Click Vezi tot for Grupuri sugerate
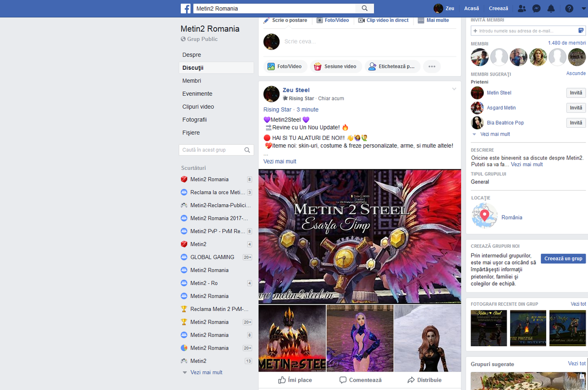The height and width of the screenshot is (390, 588). click(577, 364)
